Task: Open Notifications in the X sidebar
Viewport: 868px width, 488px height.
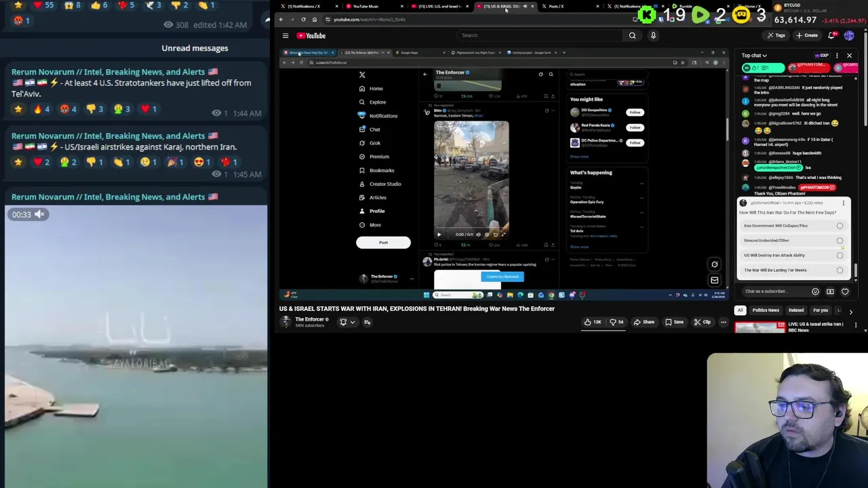Action: [x=378, y=116]
